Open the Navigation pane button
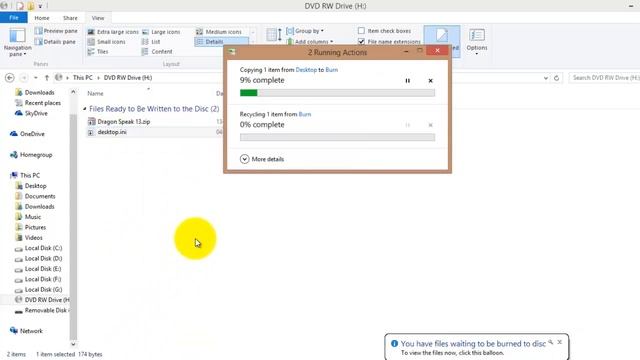This screenshot has width=640, height=360. click(17, 42)
